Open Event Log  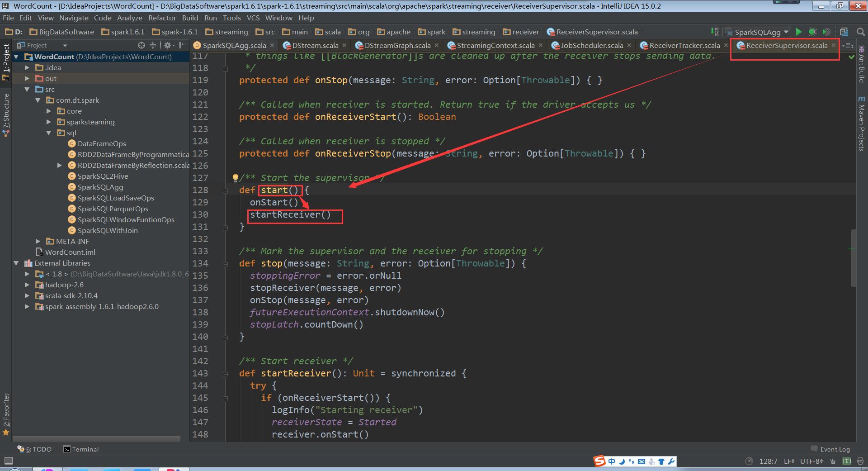click(830, 449)
